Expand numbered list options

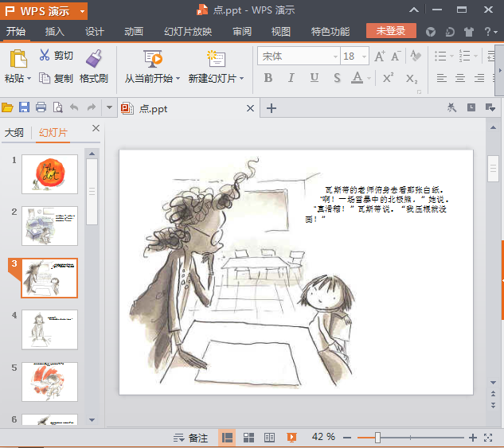(475, 56)
